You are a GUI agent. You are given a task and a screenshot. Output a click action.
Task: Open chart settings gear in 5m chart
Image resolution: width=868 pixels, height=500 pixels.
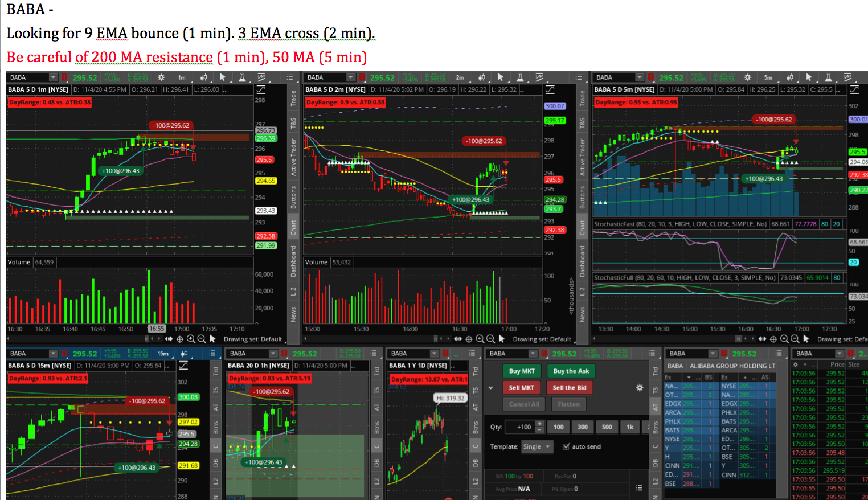[747, 77]
